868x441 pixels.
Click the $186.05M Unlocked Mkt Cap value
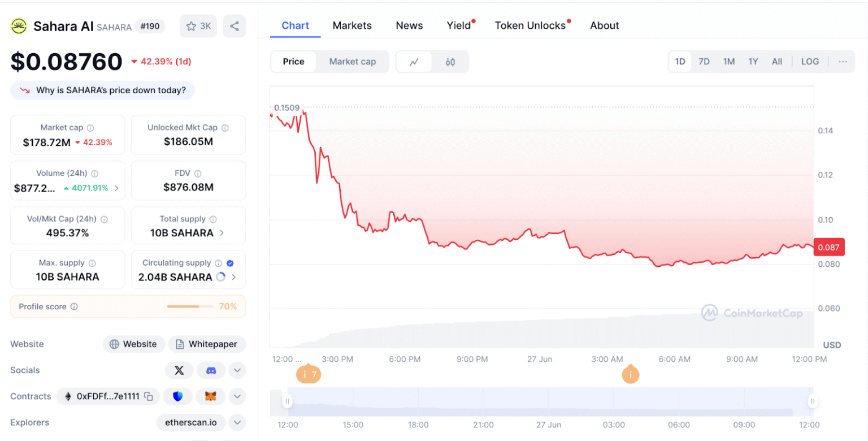188,142
